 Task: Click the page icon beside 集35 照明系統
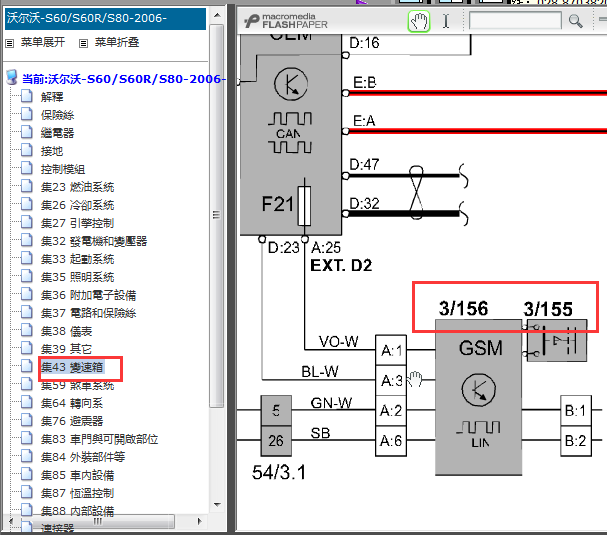27,276
